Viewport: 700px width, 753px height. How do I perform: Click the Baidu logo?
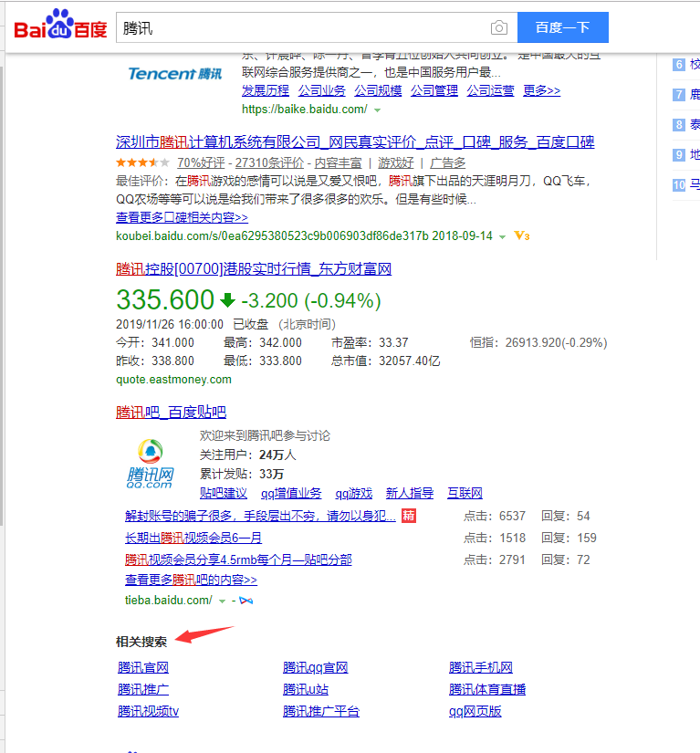[x=60, y=24]
